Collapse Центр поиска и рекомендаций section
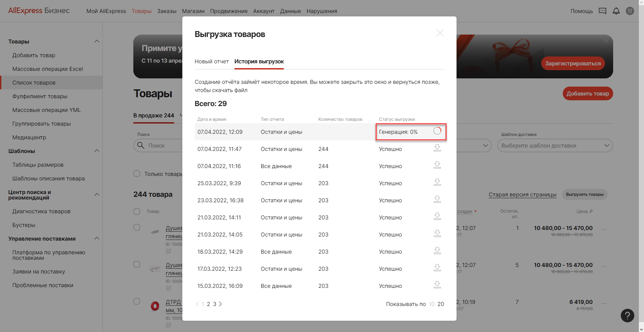 click(97, 195)
